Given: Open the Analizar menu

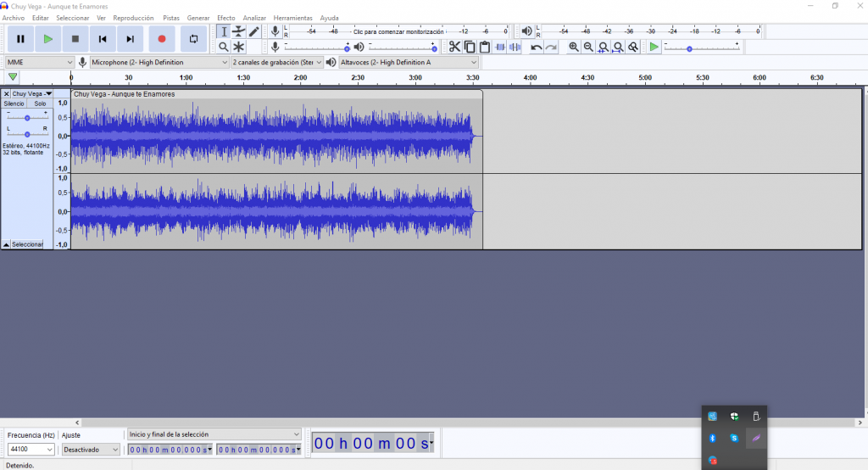Looking at the screenshot, I should point(254,18).
